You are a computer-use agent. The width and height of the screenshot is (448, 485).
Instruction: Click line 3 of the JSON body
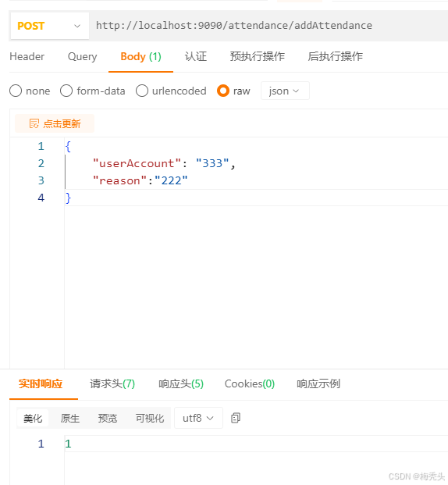pos(256,180)
